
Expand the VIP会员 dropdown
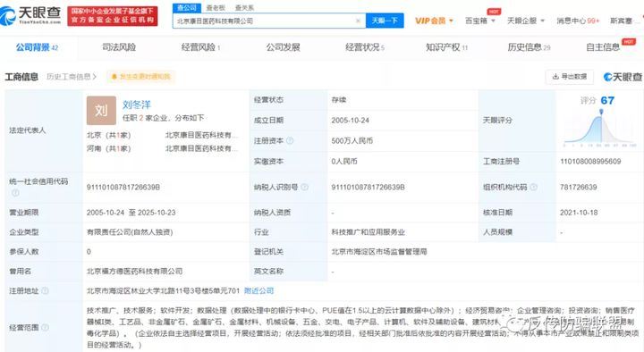point(434,21)
